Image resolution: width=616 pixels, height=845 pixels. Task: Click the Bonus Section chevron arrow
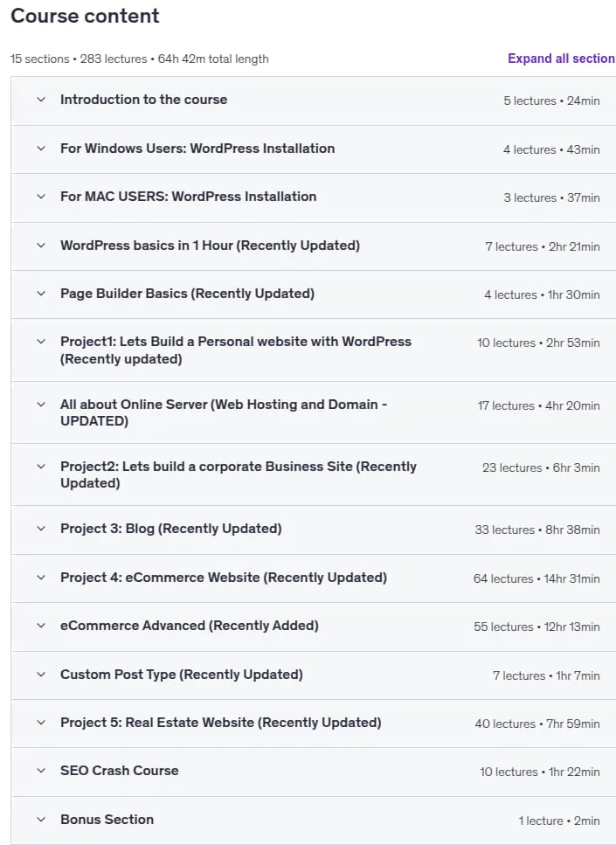41,819
